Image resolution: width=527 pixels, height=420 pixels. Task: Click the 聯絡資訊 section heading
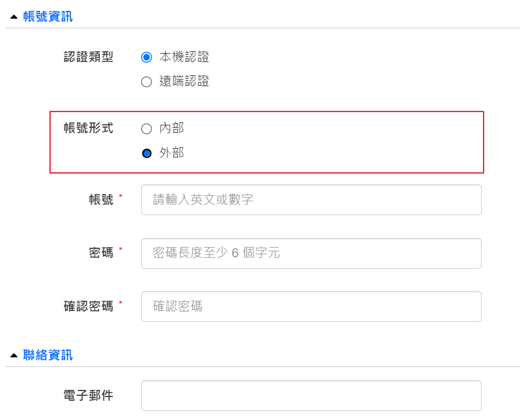click(x=48, y=355)
